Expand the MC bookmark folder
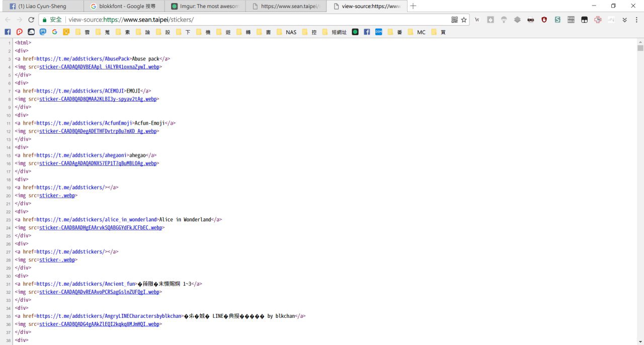This screenshot has height=345, width=644. coord(417,32)
